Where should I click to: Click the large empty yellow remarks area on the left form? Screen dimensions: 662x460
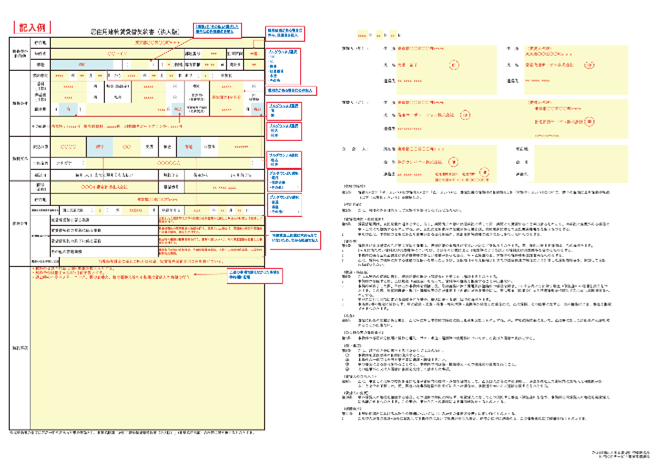tap(147, 348)
